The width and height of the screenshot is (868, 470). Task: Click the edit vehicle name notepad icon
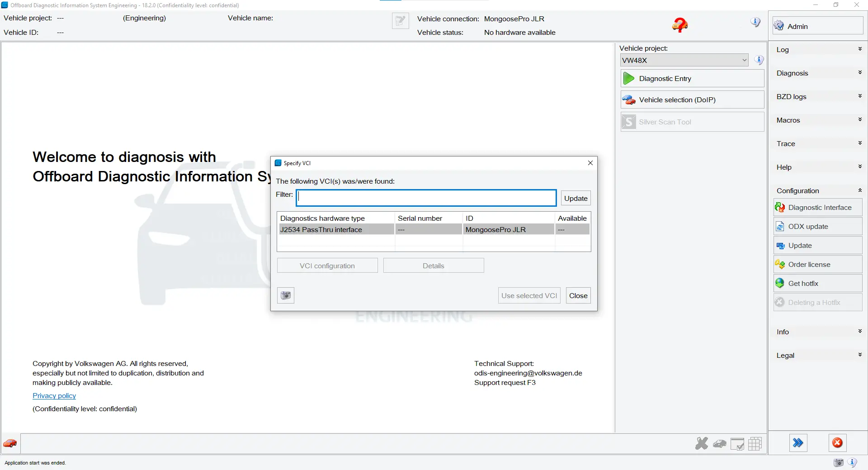400,21
